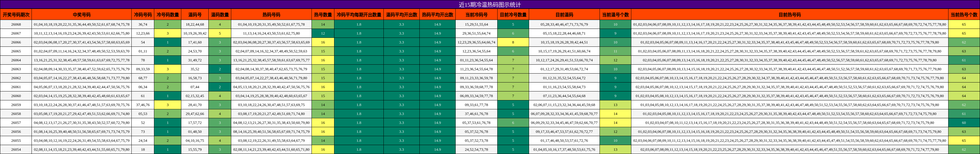Select the 开奖号码期次 column header
This screenshot has width=980, height=154.
point(16,15)
